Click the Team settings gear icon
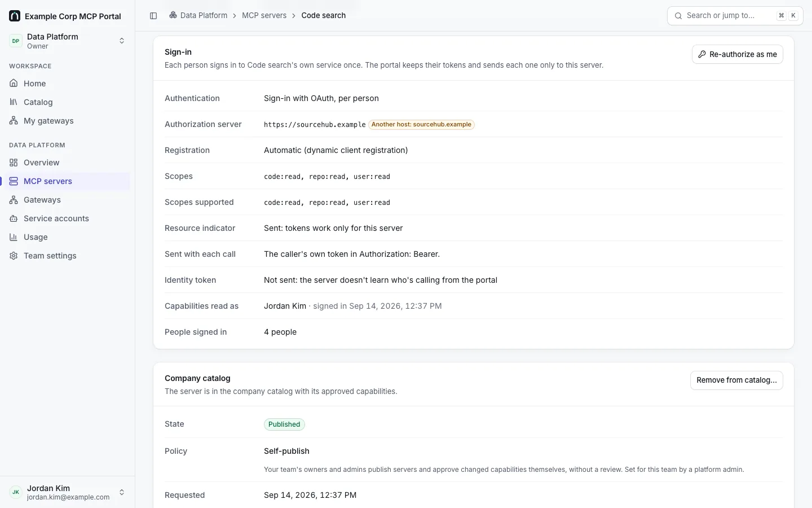This screenshot has width=812, height=508. tap(14, 256)
